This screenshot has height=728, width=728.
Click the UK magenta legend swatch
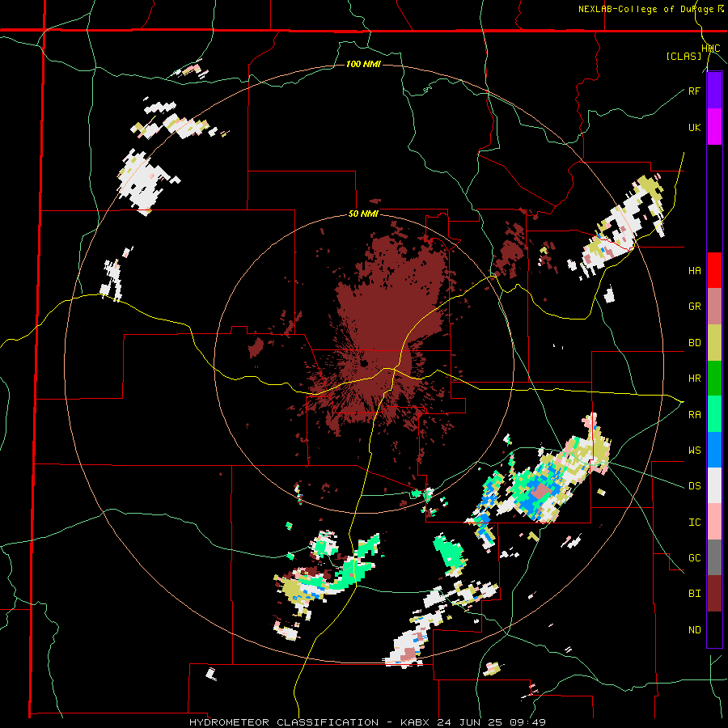tap(714, 127)
